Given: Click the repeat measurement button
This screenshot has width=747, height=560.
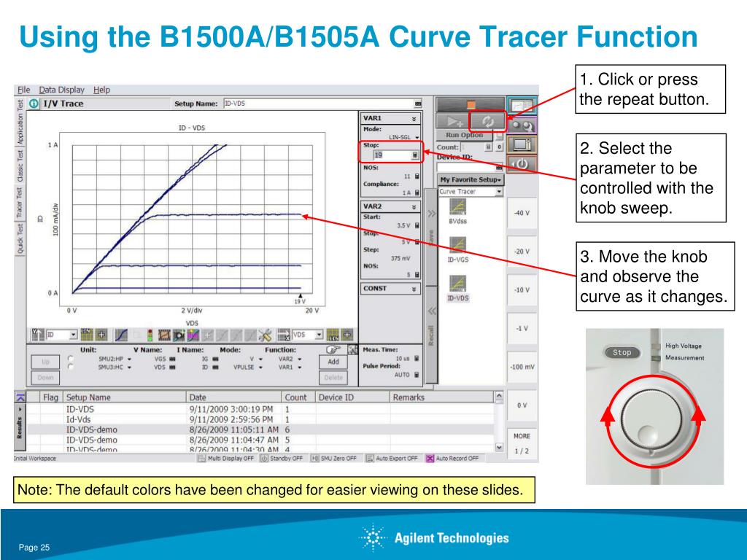Looking at the screenshot, I should 487,122.
